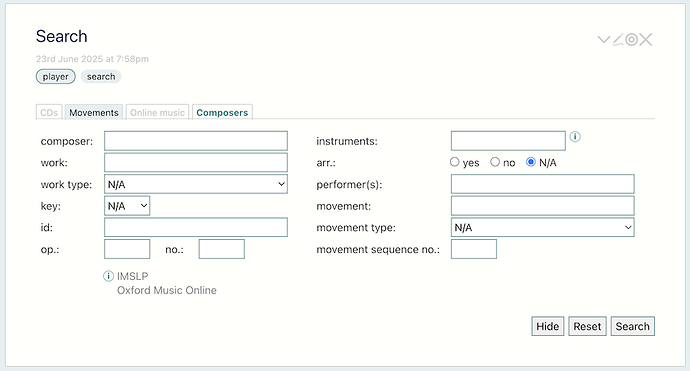Open the work type dropdown
690x371 pixels.
pyautogui.click(x=196, y=184)
